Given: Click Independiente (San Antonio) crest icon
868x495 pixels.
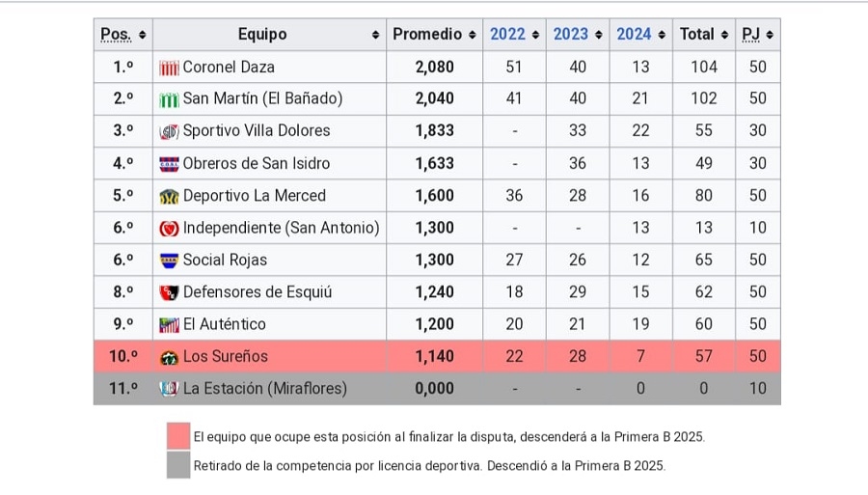Looking at the screenshot, I should point(169,229).
